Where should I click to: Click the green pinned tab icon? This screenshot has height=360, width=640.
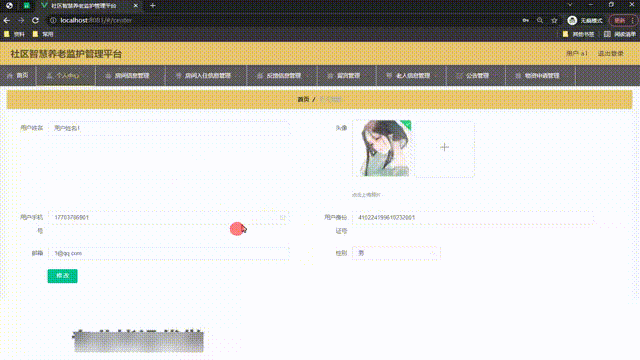[27, 5]
